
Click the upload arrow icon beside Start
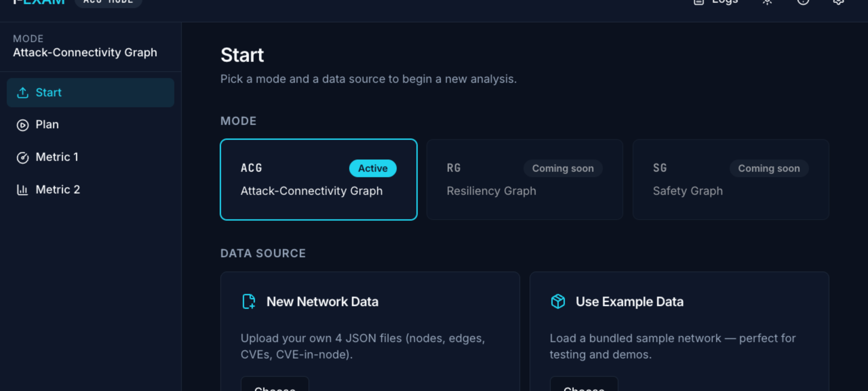pyautogui.click(x=23, y=93)
